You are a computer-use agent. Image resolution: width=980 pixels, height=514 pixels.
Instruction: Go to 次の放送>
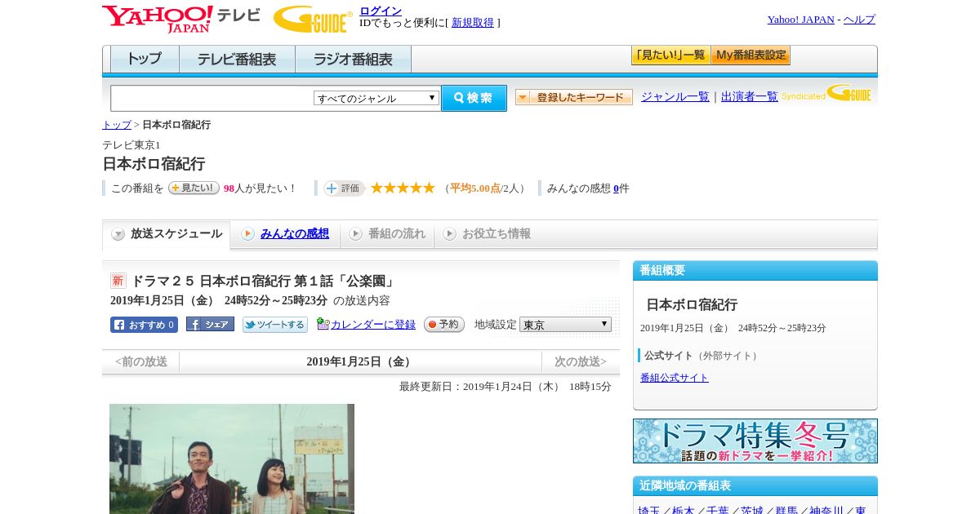(x=581, y=361)
